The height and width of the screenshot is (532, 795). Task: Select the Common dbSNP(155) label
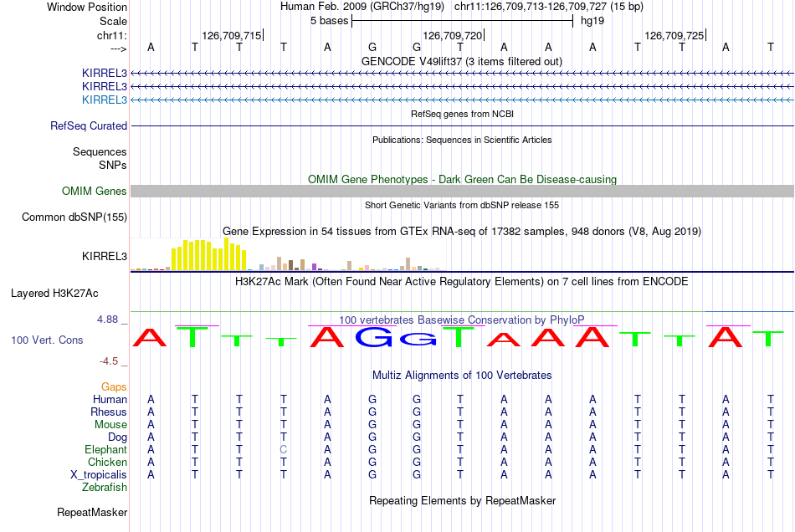point(74,217)
